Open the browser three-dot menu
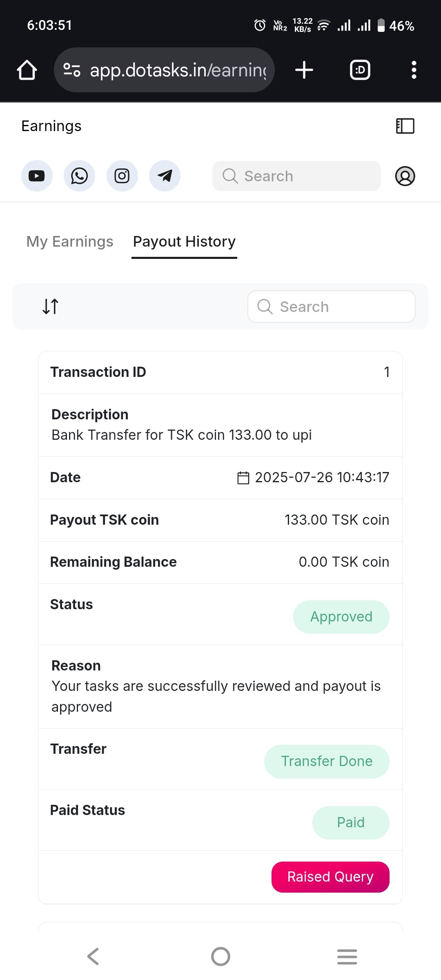This screenshot has width=441, height=980. [x=414, y=70]
